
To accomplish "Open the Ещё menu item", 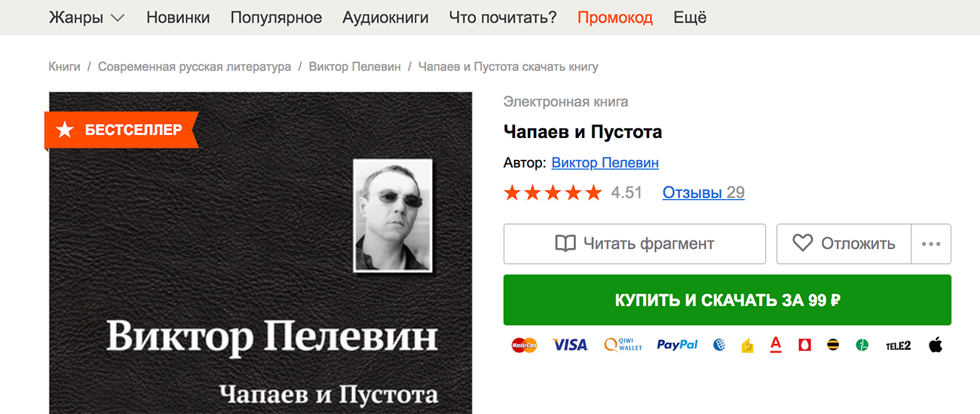I will (690, 17).
